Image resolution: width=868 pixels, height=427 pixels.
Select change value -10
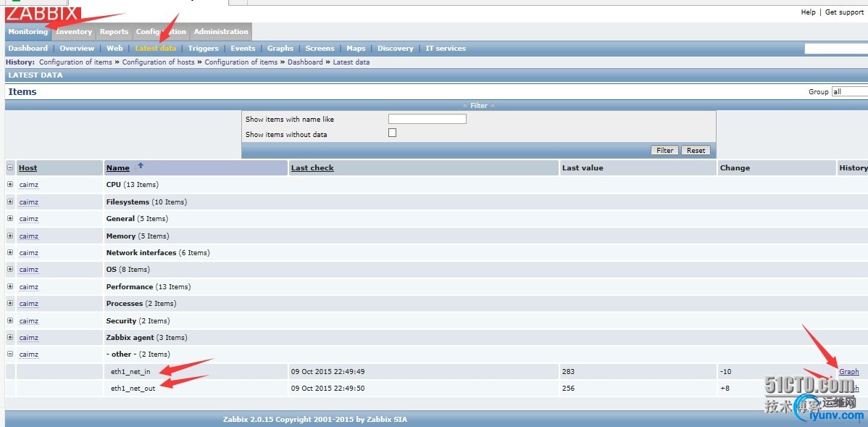coord(725,372)
